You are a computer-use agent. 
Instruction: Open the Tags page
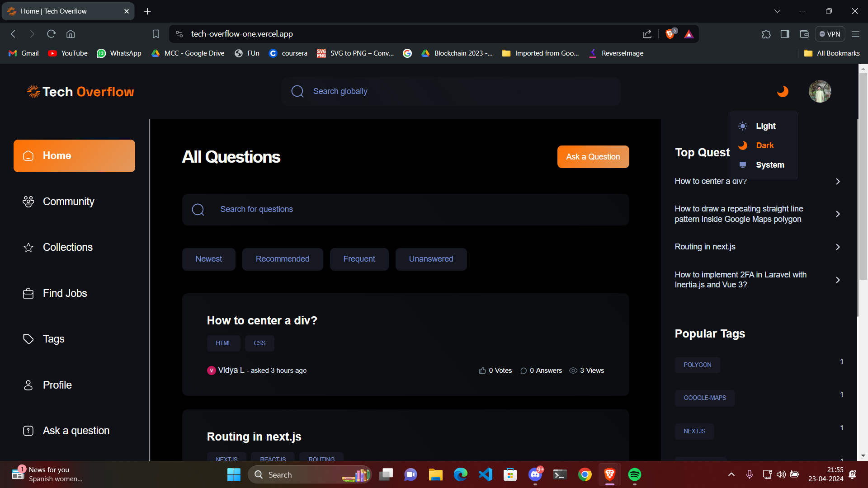click(x=53, y=339)
